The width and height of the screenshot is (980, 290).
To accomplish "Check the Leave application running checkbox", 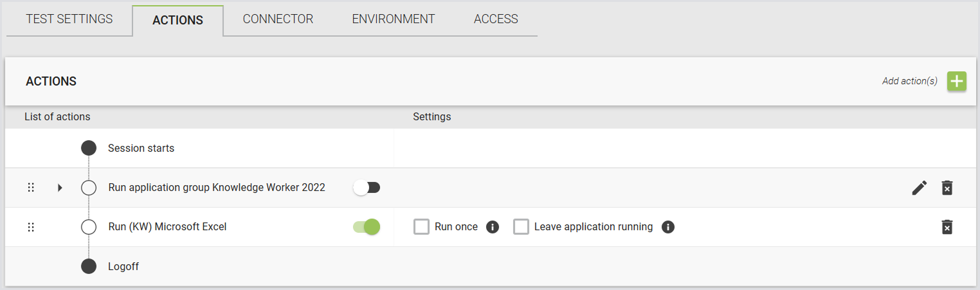I will 521,227.
